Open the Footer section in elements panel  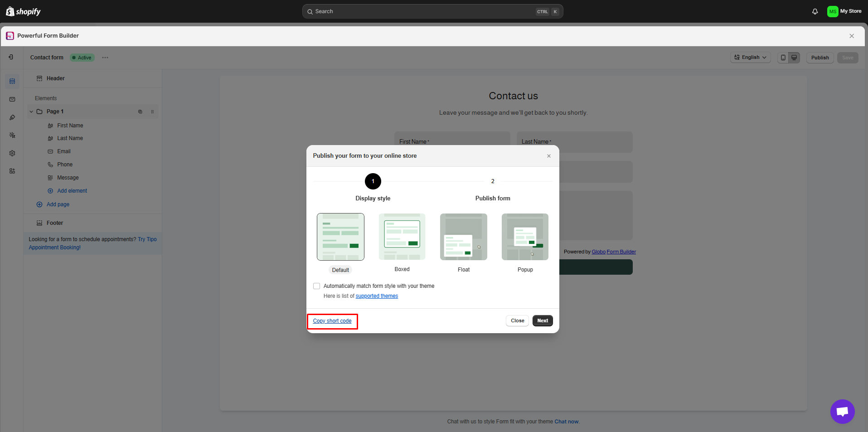(x=55, y=223)
